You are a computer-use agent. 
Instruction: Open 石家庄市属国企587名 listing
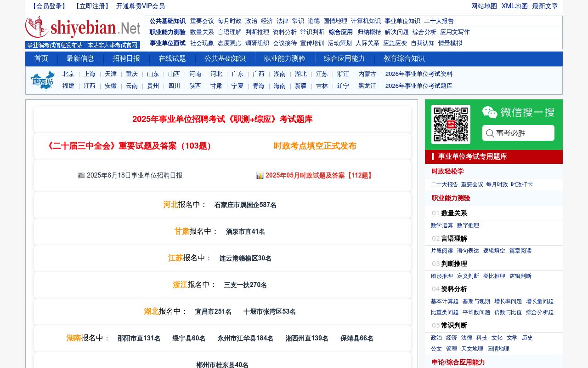245,205
